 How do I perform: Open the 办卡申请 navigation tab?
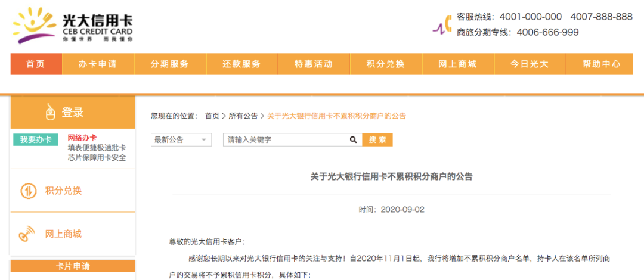tap(98, 64)
